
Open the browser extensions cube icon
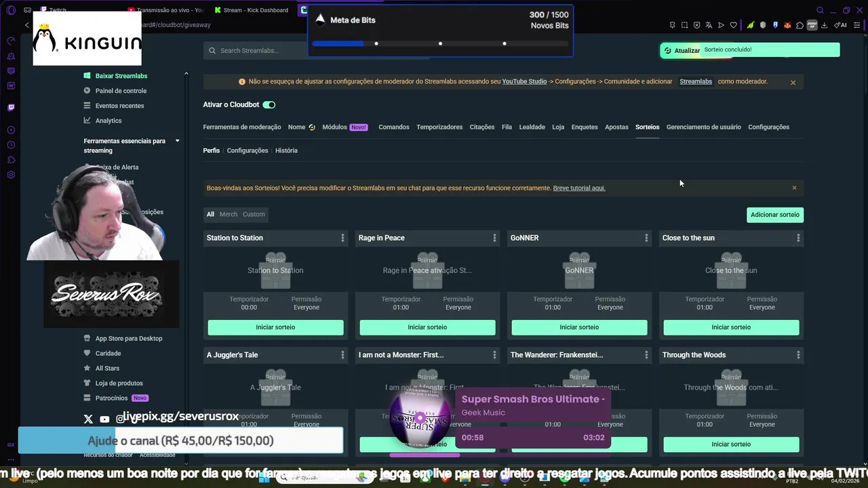pos(800,25)
